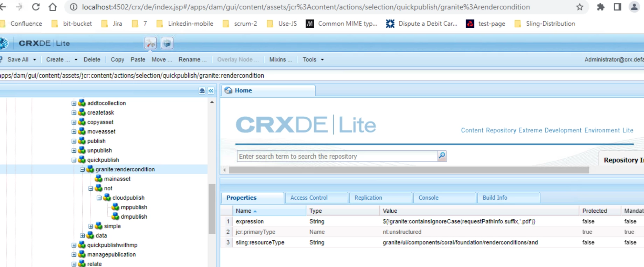Image resolution: width=644 pixels, height=267 pixels.
Task: Click the tree vertical scrollbar thumb
Action: (x=212, y=208)
